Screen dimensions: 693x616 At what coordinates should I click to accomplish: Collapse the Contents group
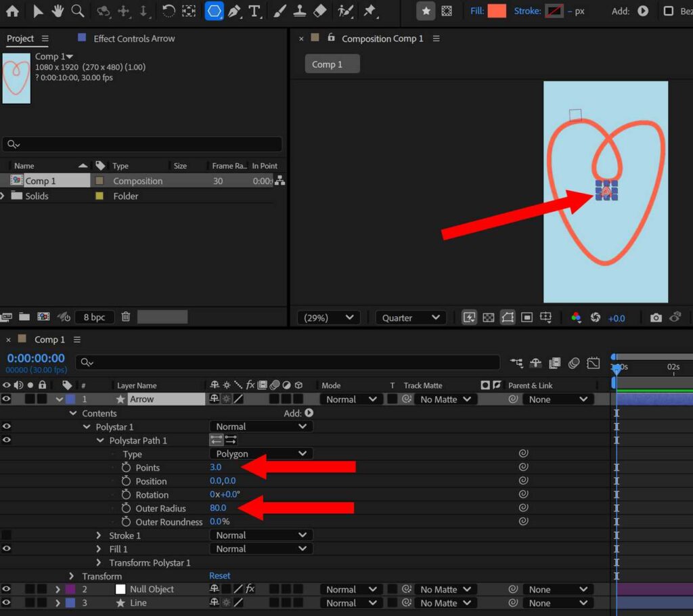point(73,413)
